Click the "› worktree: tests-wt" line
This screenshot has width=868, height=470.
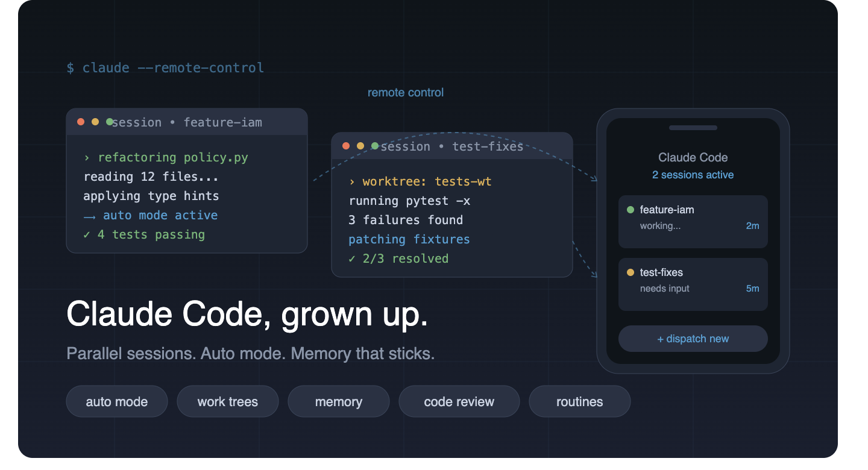point(420,181)
